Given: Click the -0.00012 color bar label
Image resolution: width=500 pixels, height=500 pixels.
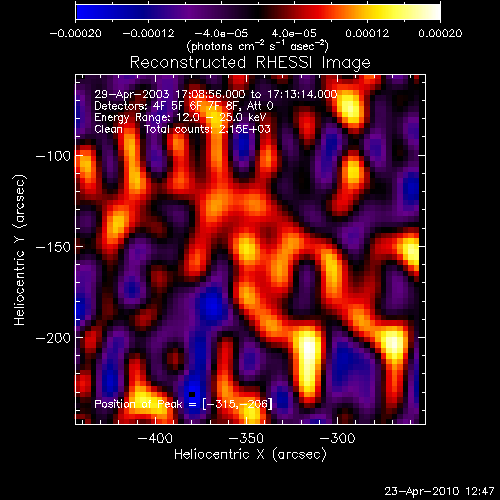Looking at the screenshot, I should 148,33.
